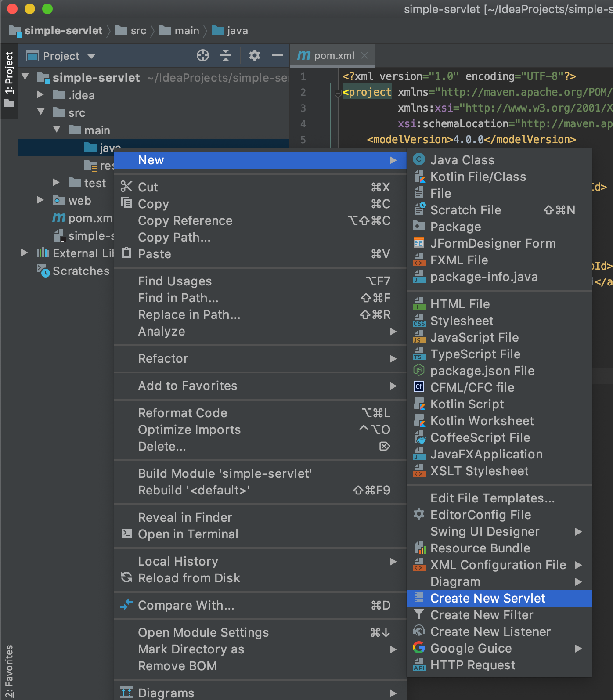This screenshot has height=700, width=613.
Task: Toggle code fold marker at project tag
Action: 338,93
